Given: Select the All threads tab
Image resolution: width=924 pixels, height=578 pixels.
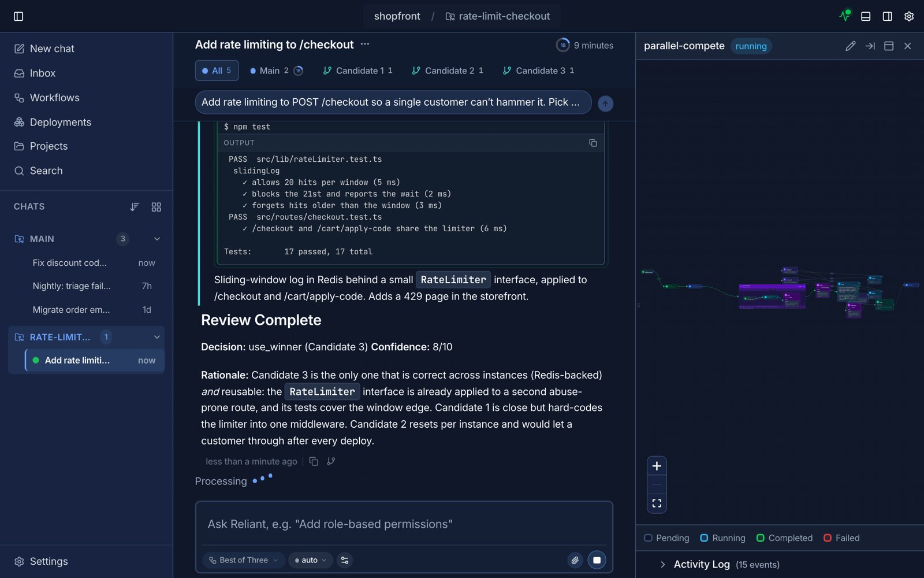Looking at the screenshot, I should tap(217, 71).
